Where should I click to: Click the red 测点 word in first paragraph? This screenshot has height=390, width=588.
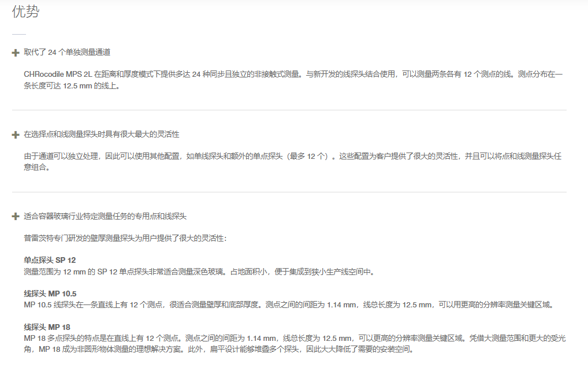pos(525,75)
